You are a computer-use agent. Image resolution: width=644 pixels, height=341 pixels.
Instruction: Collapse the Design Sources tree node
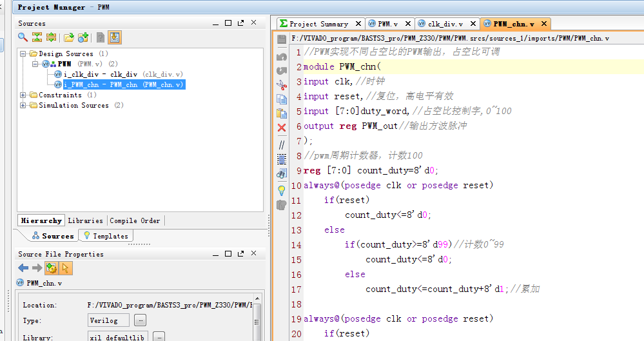[x=23, y=54]
